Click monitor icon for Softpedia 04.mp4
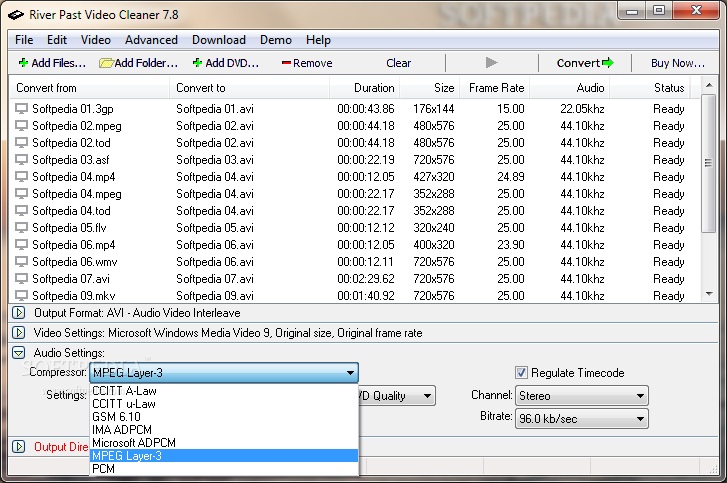727x483 pixels. [x=21, y=177]
